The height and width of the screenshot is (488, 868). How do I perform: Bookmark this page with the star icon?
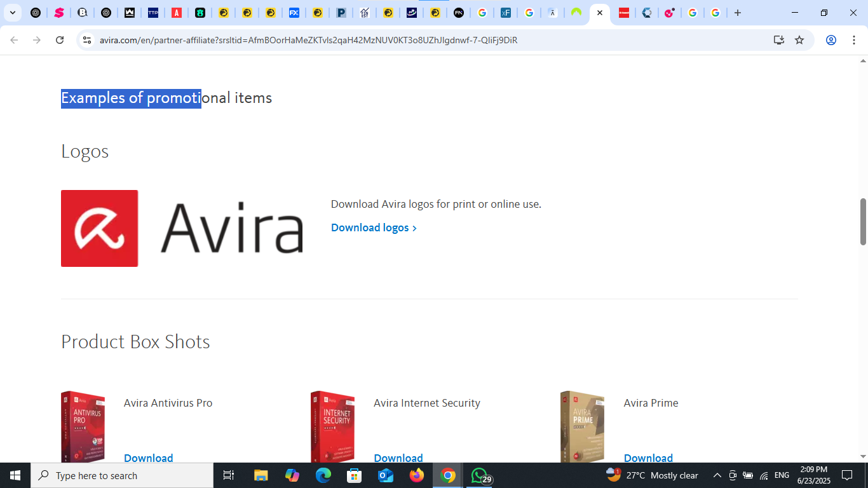pos(799,40)
